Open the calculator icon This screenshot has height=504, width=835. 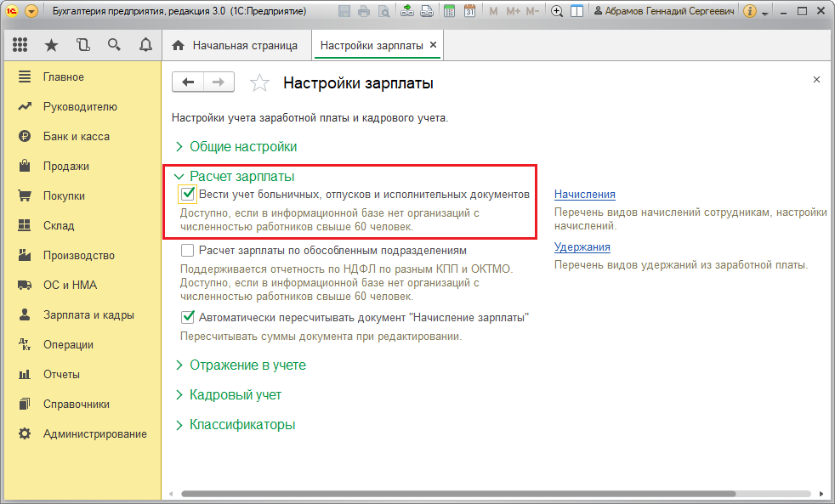coord(450,11)
